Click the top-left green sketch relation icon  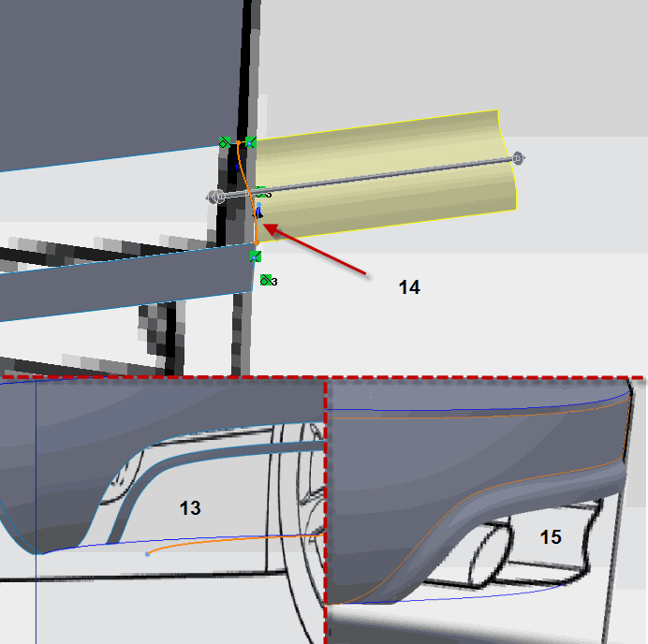(x=224, y=142)
